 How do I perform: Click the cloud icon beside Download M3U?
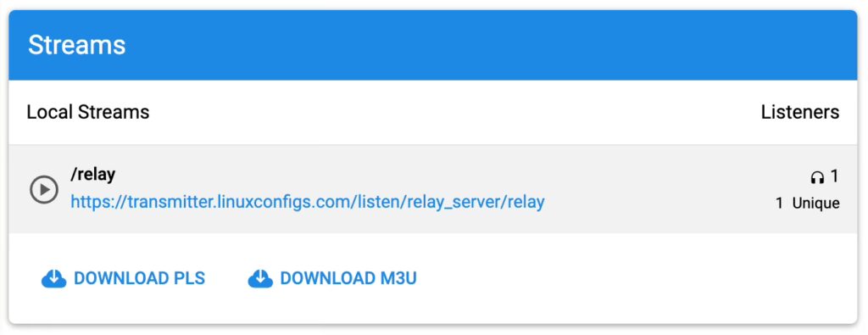(x=260, y=278)
